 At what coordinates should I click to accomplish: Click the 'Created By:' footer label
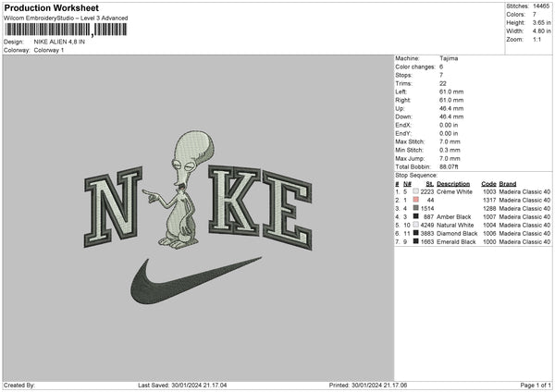(x=19, y=386)
